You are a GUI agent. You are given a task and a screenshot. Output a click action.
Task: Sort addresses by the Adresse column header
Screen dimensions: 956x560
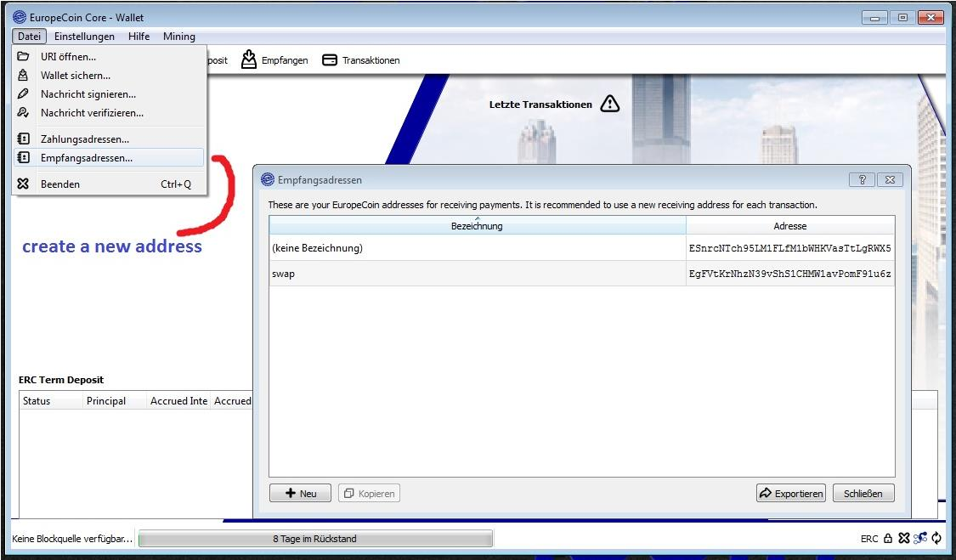click(790, 226)
